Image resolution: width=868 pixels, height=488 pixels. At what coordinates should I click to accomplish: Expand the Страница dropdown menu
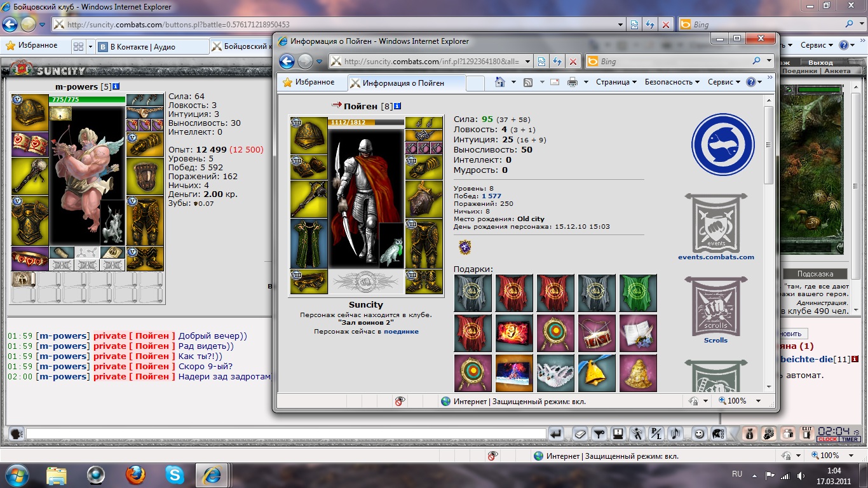[616, 82]
